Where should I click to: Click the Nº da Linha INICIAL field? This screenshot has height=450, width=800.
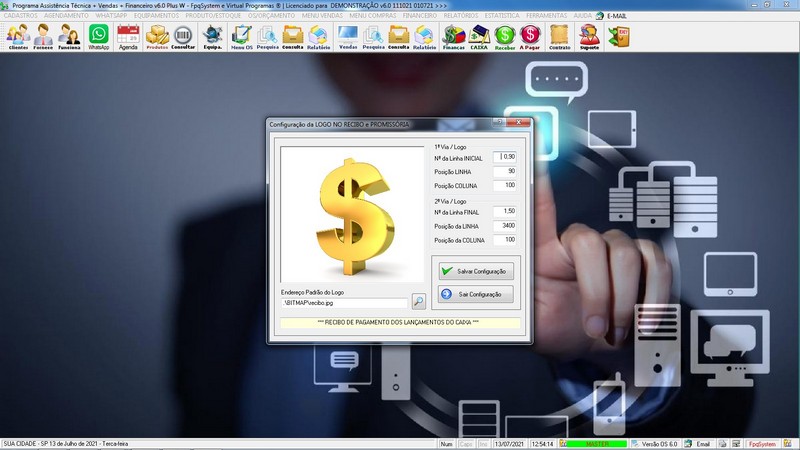coord(505,157)
